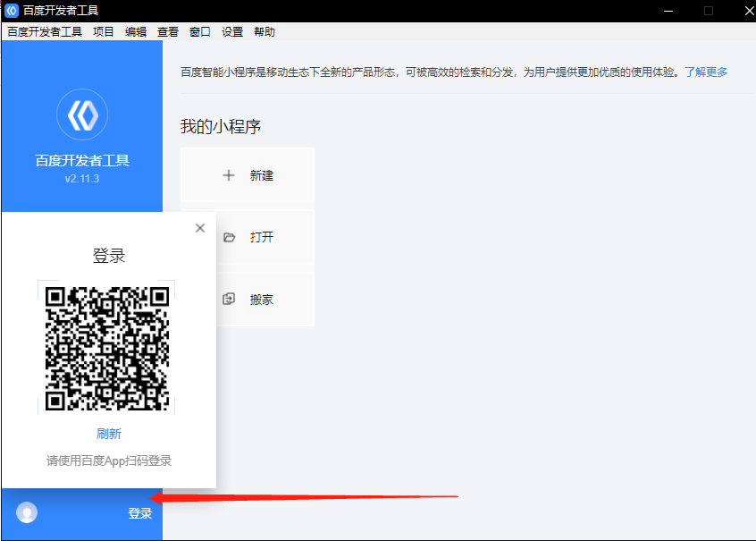
Task: Click the 百度开发者工具 sidebar title text
Action: point(82,160)
